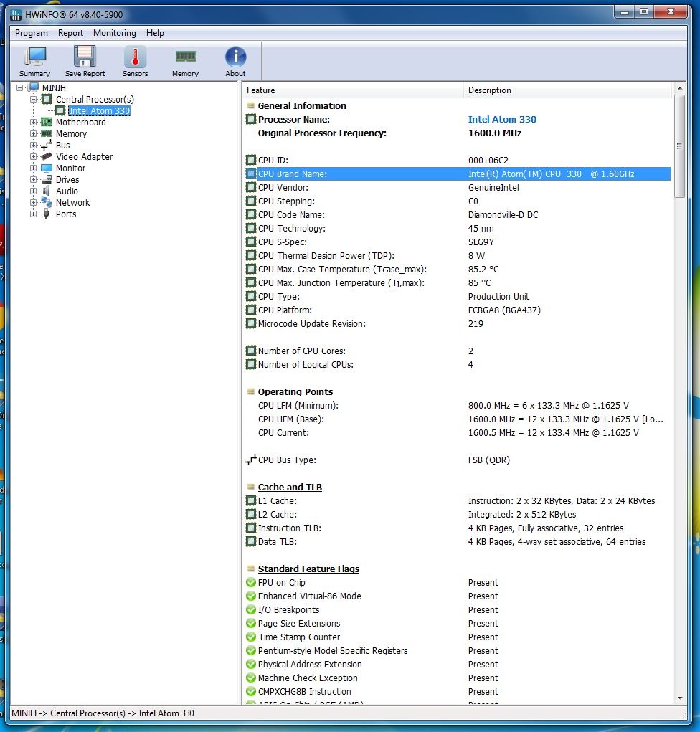Screen dimensions: 700x732
Task: Click the Operating Points section icon
Action: 251,391
